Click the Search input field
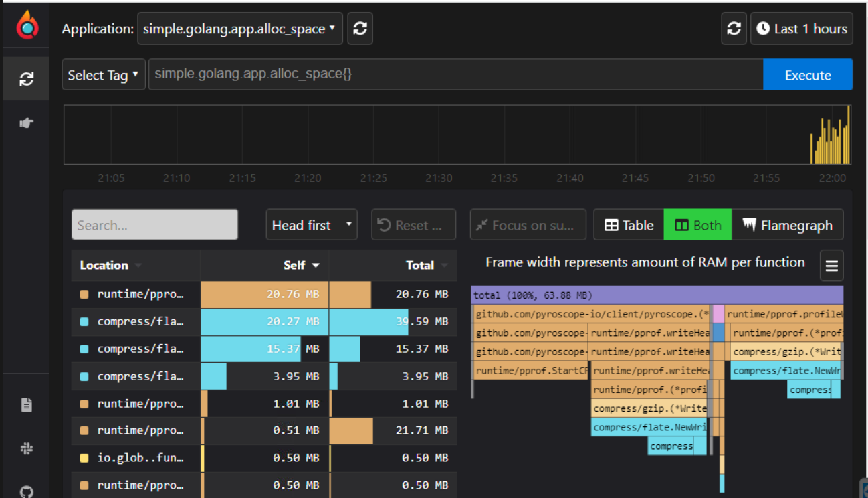The height and width of the screenshot is (498, 868). click(154, 225)
